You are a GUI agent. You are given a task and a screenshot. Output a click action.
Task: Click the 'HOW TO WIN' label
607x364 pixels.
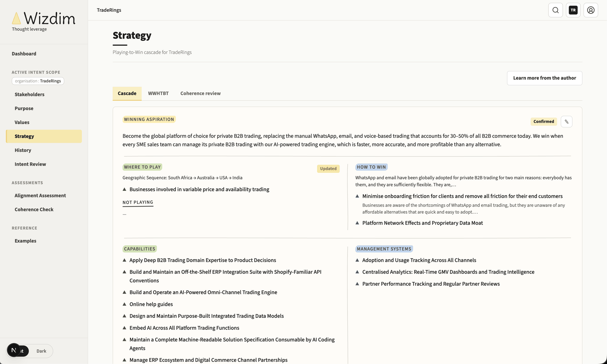tap(371, 167)
